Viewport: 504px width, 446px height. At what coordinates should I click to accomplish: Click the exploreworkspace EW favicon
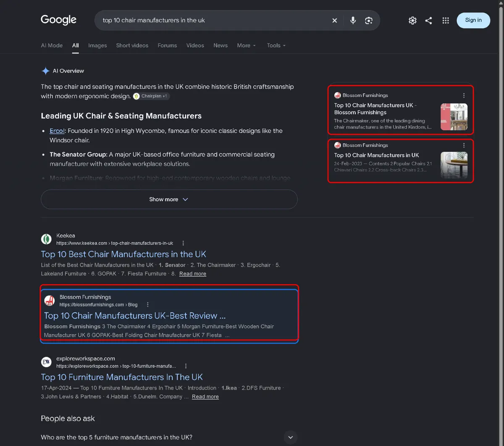pos(46,362)
